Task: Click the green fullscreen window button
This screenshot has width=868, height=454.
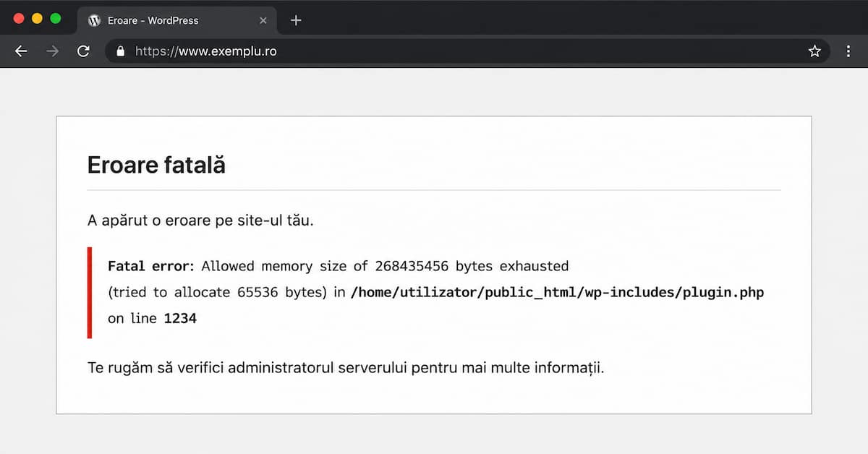Action: (56, 19)
